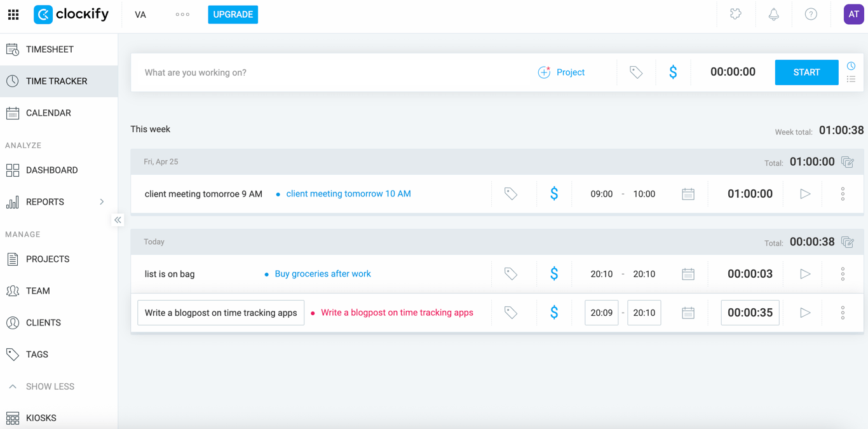Collapse the sidebar with the double chevron
This screenshot has width=868, height=429.
(118, 220)
